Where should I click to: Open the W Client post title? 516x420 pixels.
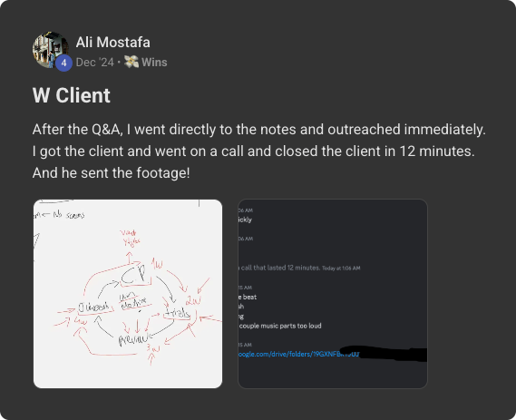click(x=72, y=95)
